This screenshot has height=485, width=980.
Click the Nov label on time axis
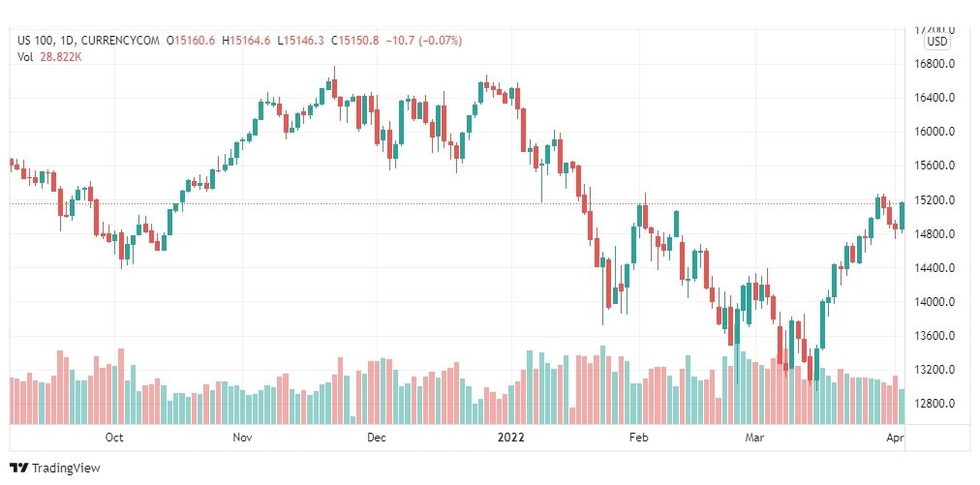point(242,437)
